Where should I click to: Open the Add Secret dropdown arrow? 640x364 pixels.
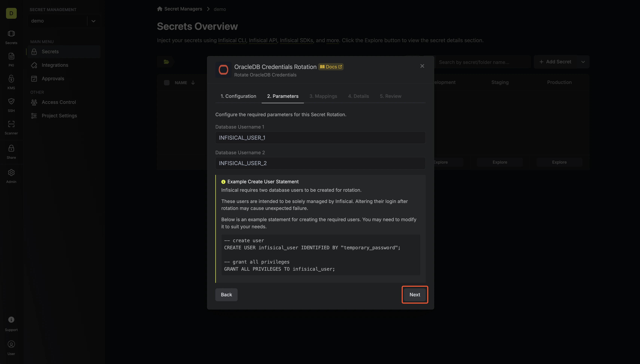[583, 62]
